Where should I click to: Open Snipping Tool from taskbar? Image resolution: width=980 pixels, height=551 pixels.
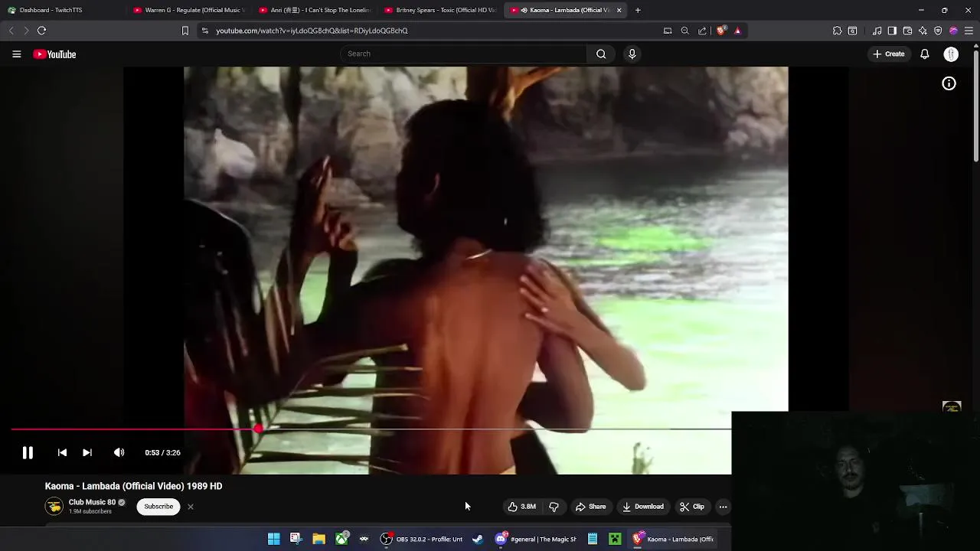[x=296, y=539]
